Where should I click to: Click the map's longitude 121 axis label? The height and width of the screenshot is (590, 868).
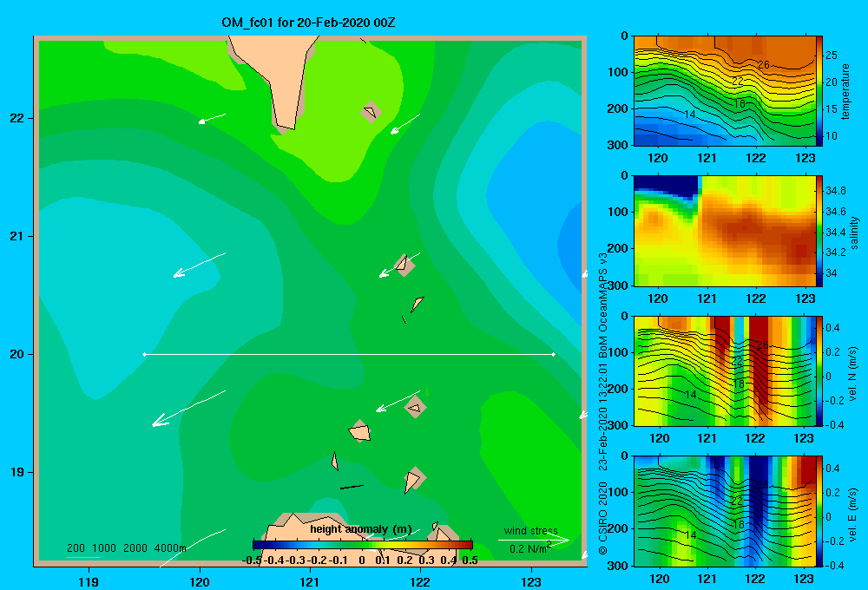pos(310,581)
